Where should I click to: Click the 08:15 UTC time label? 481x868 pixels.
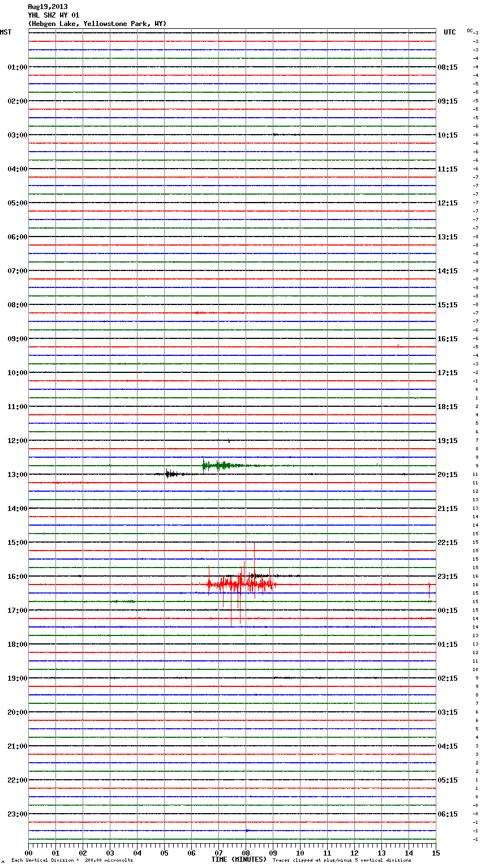click(448, 67)
